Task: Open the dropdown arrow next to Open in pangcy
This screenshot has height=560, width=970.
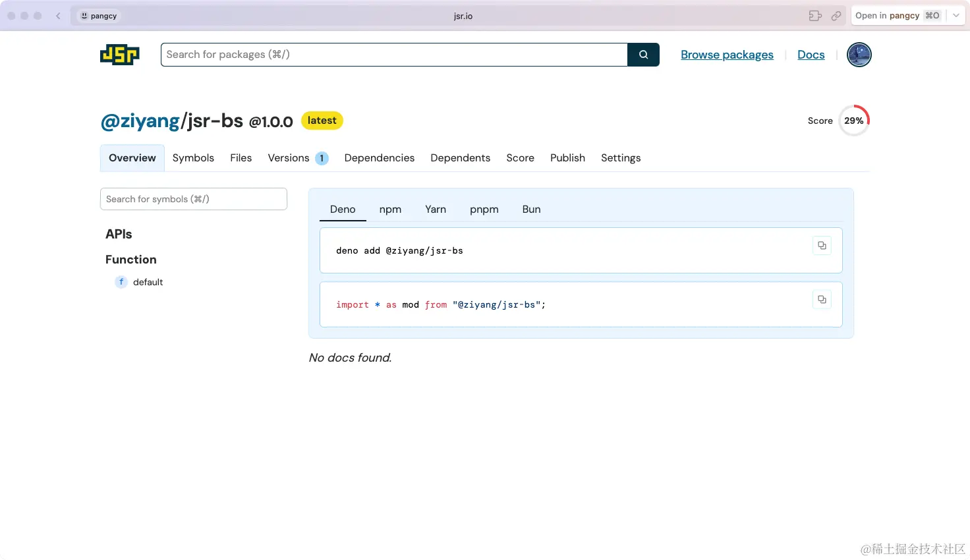Action: coord(956,16)
